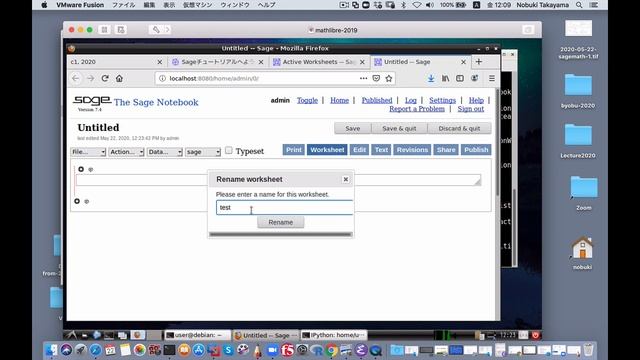Click the volume icon in menu bar
The width and height of the screenshot is (640, 360).
(x=430, y=5)
